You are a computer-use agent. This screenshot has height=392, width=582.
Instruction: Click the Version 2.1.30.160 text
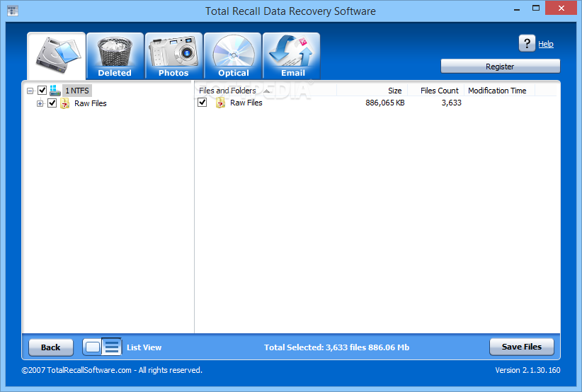coord(527,370)
